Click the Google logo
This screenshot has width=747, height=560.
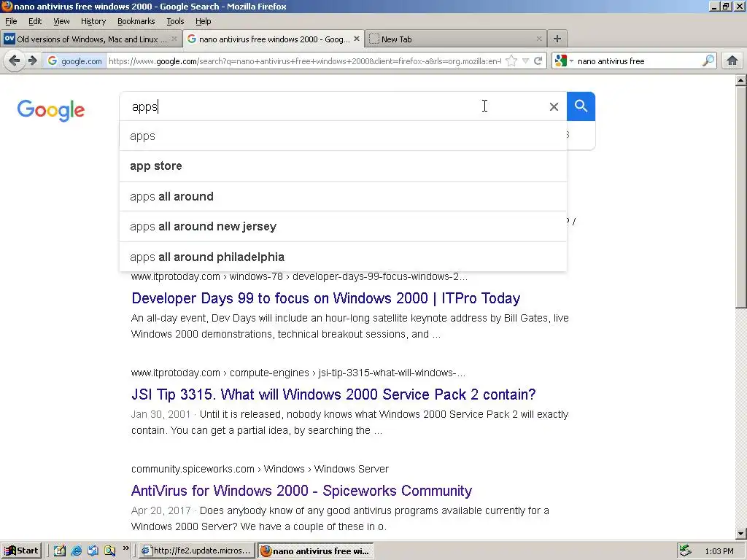click(51, 111)
